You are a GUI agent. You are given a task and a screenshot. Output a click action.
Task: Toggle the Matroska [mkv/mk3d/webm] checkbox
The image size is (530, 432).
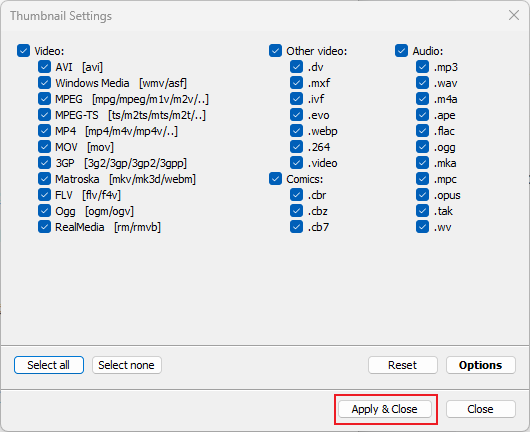(44, 179)
